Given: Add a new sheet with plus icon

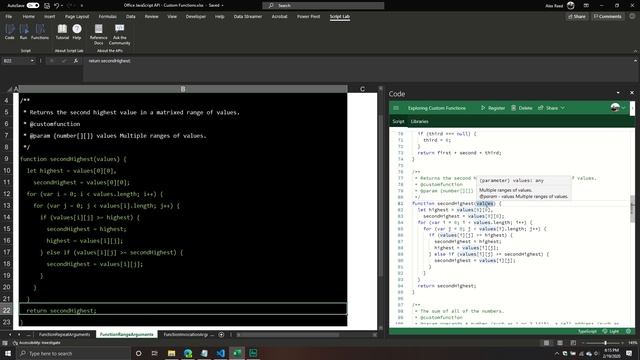Looking at the screenshot, I should [221, 335].
